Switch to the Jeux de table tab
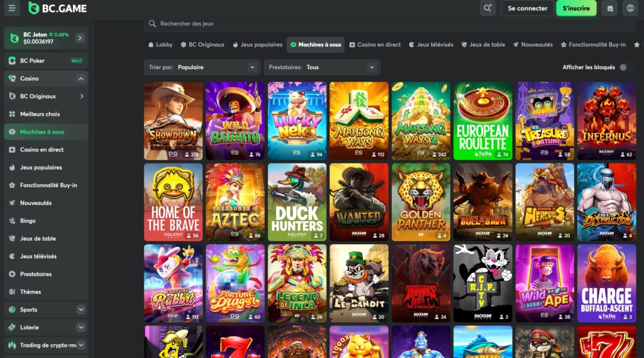Image resolution: width=644 pixels, height=358 pixels. click(x=483, y=45)
